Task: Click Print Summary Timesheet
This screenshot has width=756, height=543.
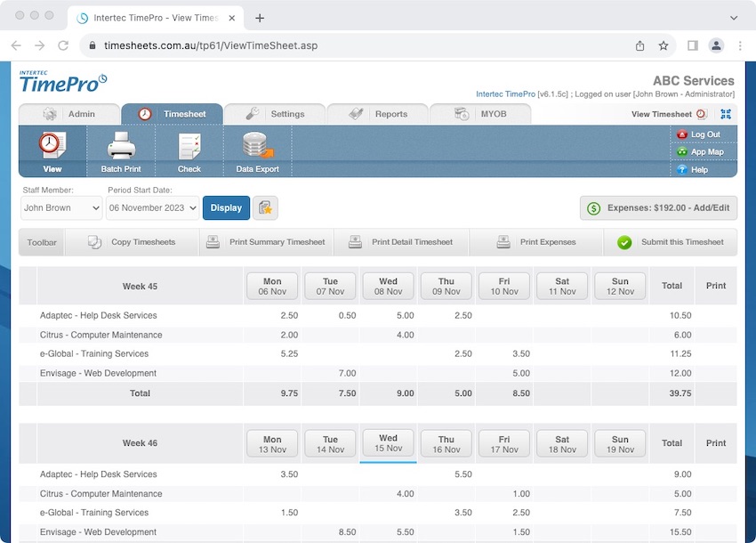Action: click(266, 242)
